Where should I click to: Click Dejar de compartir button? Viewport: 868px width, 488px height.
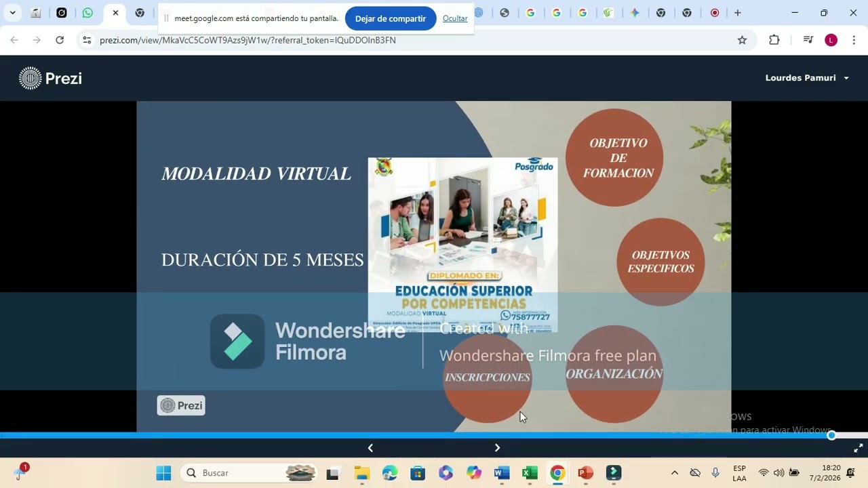tap(391, 18)
